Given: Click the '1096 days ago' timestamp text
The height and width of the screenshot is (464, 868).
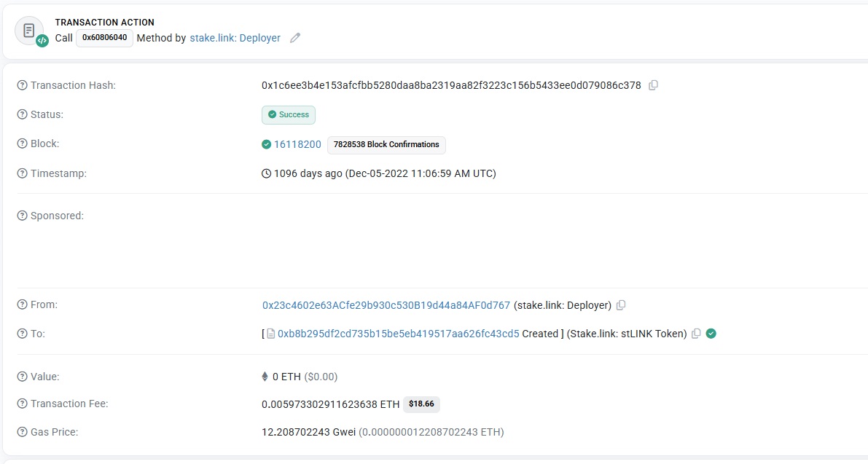Looking at the screenshot, I should (308, 173).
